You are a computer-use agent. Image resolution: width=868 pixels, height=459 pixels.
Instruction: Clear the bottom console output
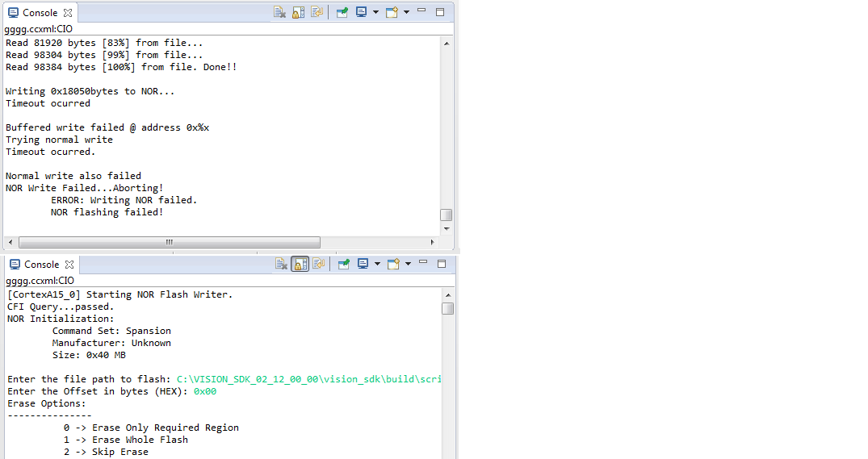click(x=281, y=264)
